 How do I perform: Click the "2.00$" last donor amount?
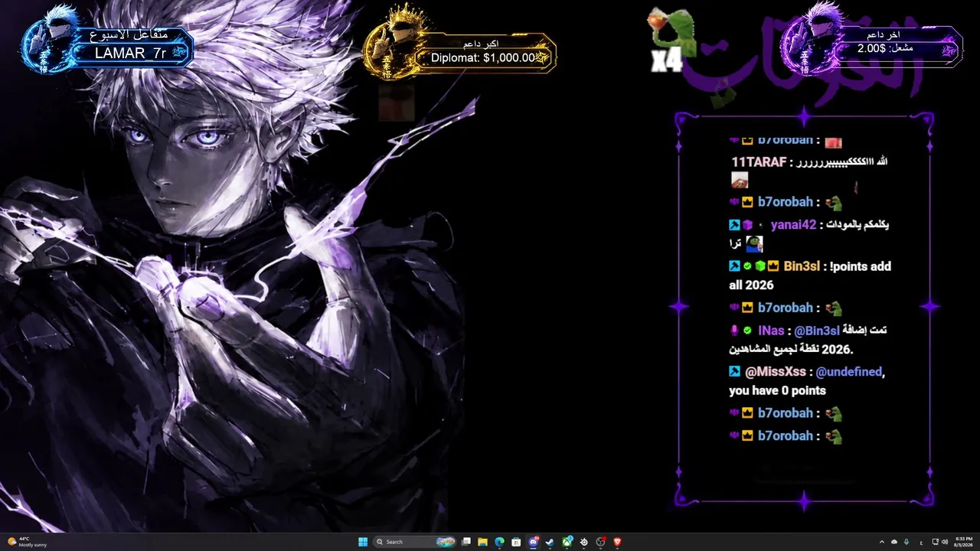tap(871, 48)
